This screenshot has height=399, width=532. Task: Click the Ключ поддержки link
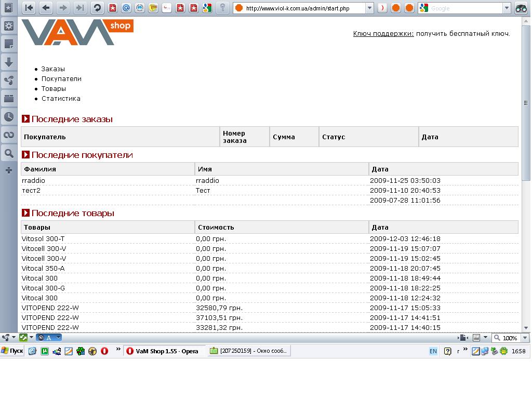click(383, 34)
